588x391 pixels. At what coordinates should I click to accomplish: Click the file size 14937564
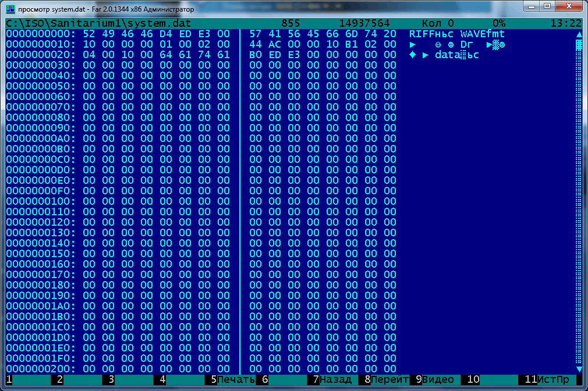point(364,23)
